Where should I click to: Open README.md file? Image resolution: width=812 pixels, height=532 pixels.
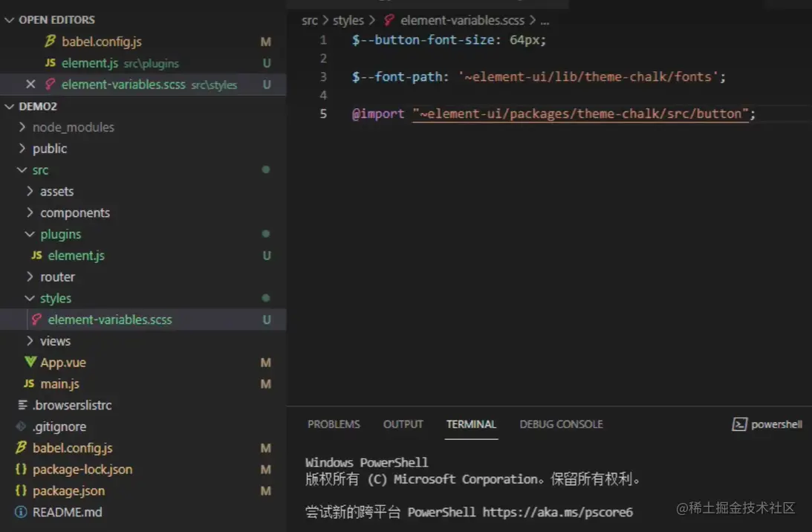point(68,512)
